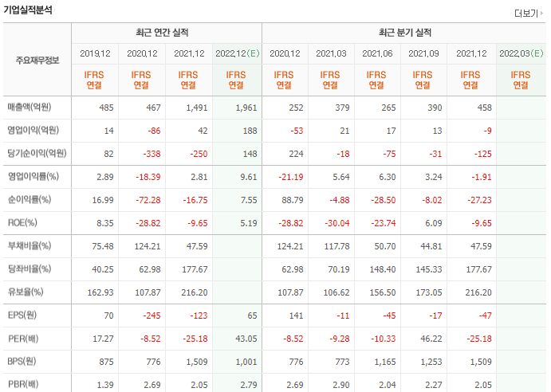Select the 최근 분기 실적 header

[x=405, y=33]
